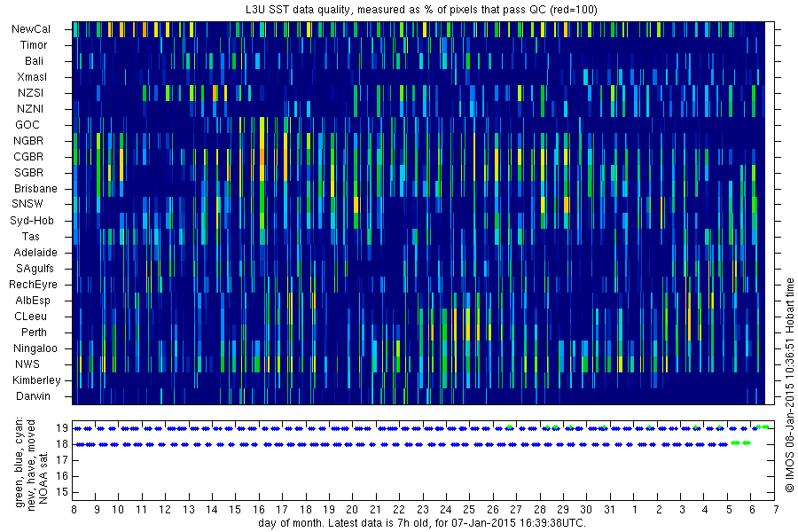This screenshot has height=532, width=798.
Task: Click the day 28 x-axis tick label
Action: point(539,510)
